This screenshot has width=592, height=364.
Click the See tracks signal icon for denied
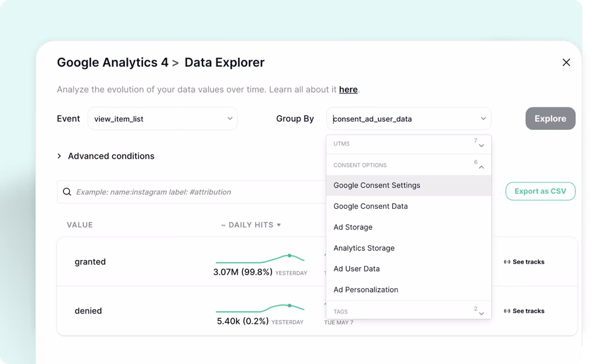pyautogui.click(x=507, y=311)
